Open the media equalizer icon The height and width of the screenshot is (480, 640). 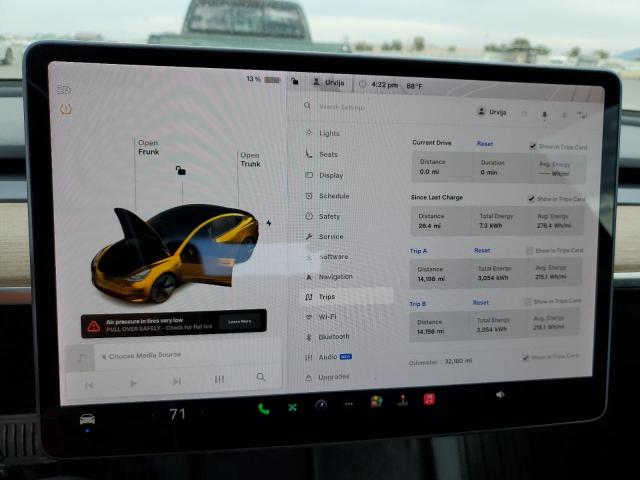point(219,380)
